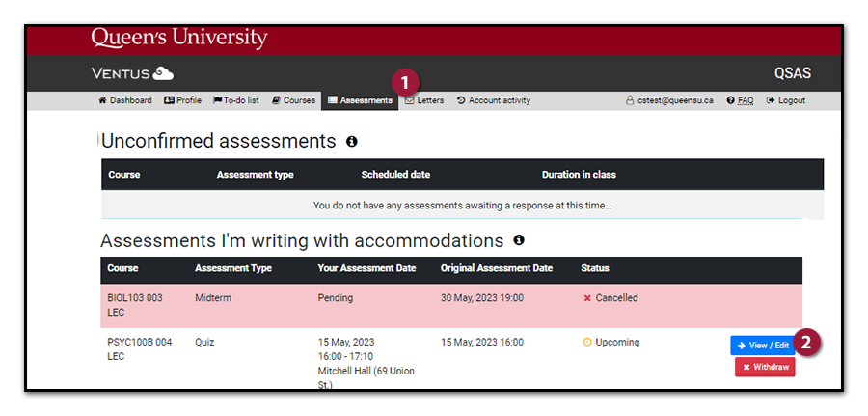Click the red Cancelled status X icon
The height and width of the screenshot is (416, 868).
click(586, 298)
